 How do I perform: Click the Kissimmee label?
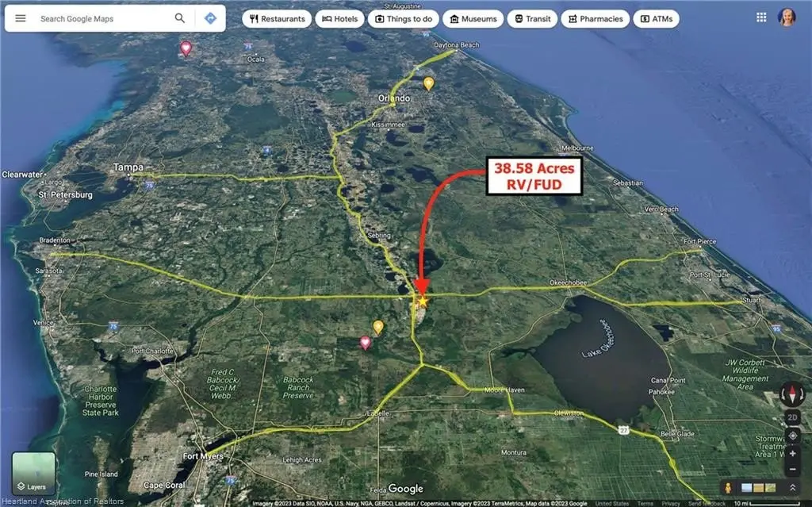[x=388, y=125]
